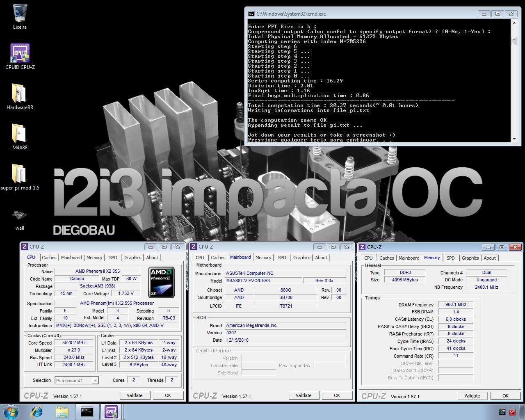Open Memory tab in left CPU-Z window
The image size is (525, 420).
[x=94, y=258]
